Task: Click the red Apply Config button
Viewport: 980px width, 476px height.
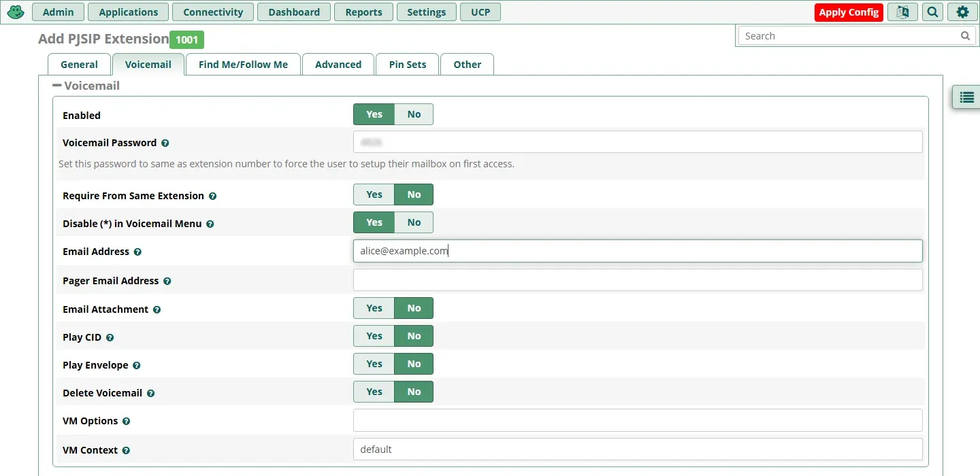Action: click(849, 12)
